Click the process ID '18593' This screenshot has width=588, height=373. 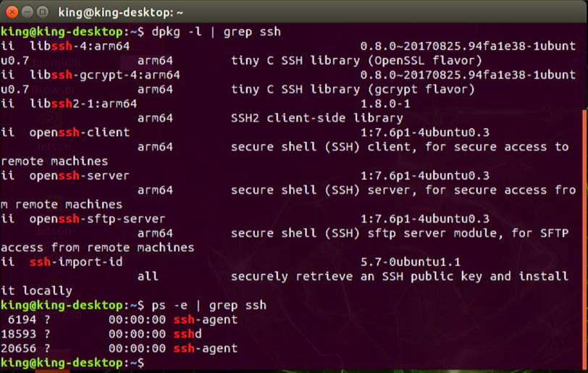click(x=19, y=334)
